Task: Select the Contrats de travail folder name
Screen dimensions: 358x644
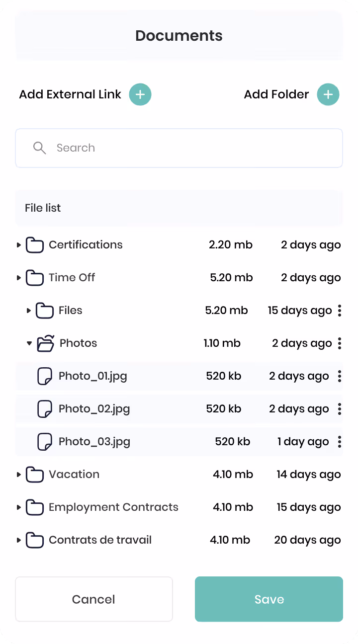Action: point(100,540)
